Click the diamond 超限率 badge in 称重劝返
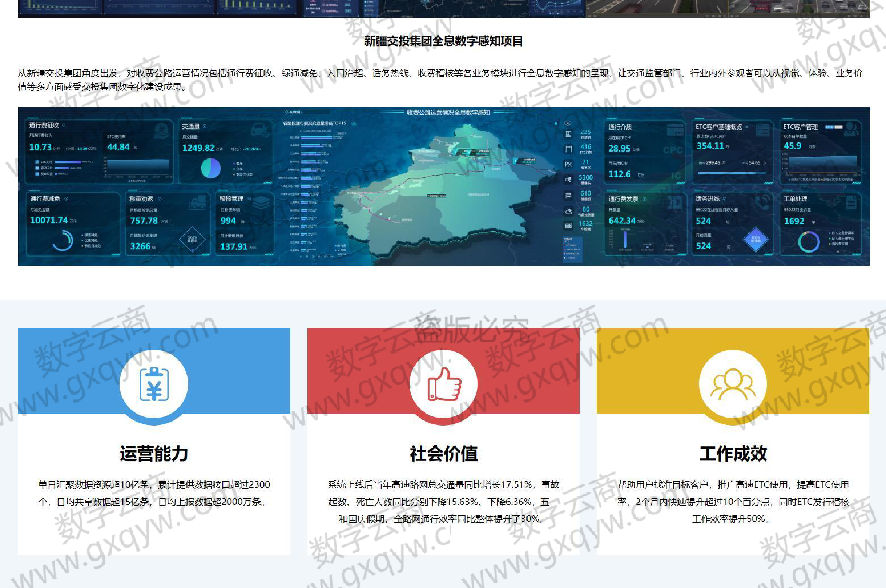 192,239
